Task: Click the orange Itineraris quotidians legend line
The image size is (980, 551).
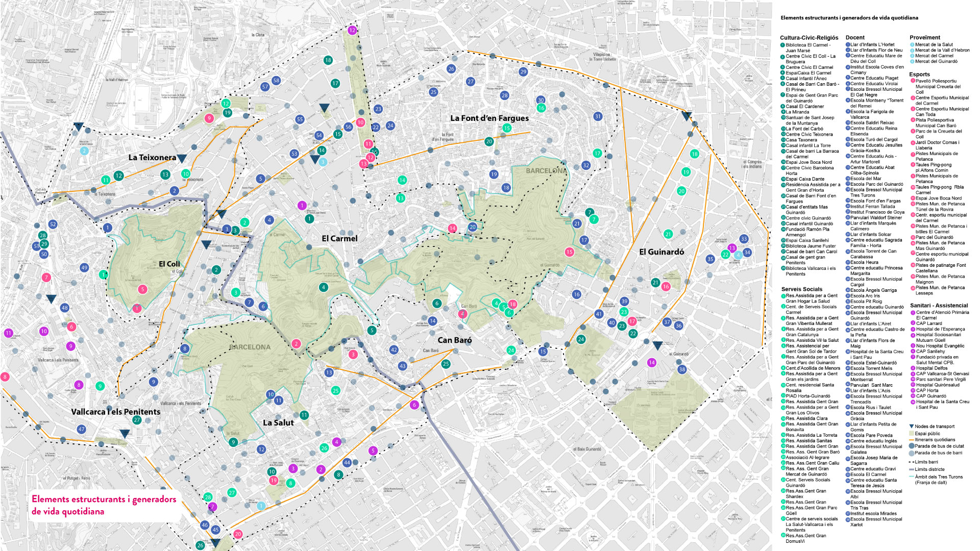Action: point(912,440)
